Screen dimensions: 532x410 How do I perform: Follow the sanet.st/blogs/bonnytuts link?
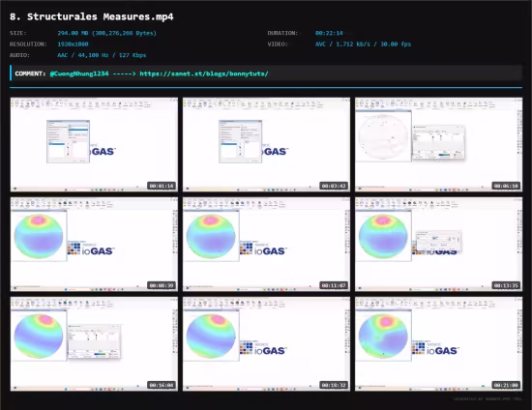click(x=204, y=73)
